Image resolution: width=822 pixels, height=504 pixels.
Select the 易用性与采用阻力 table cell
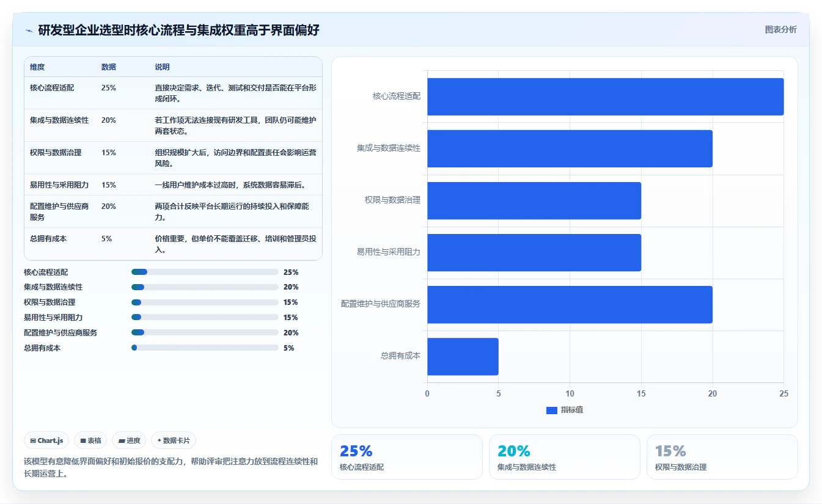[x=59, y=185]
